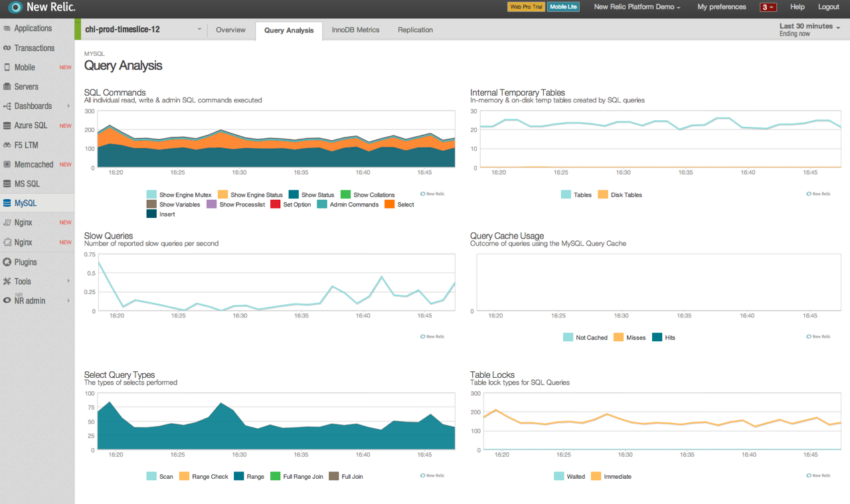Toggle the Admin Commands legend swatch
Screen dimensions: 850x504
click(322, 205)
